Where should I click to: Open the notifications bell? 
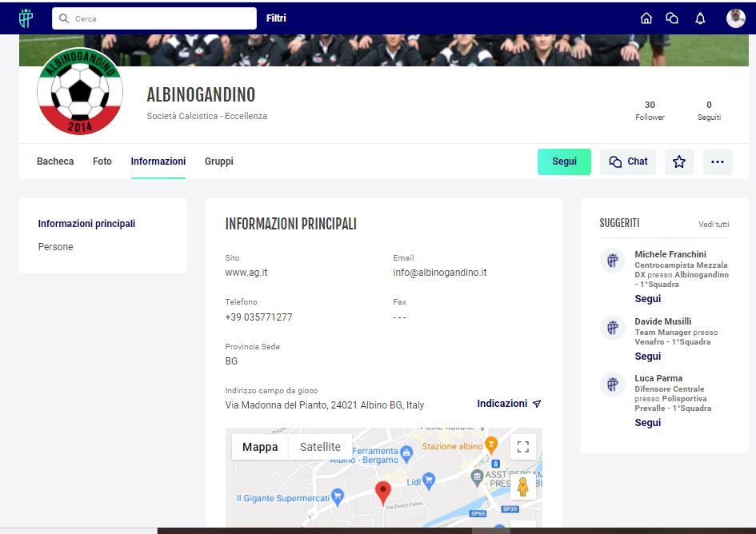click(700, 18)
